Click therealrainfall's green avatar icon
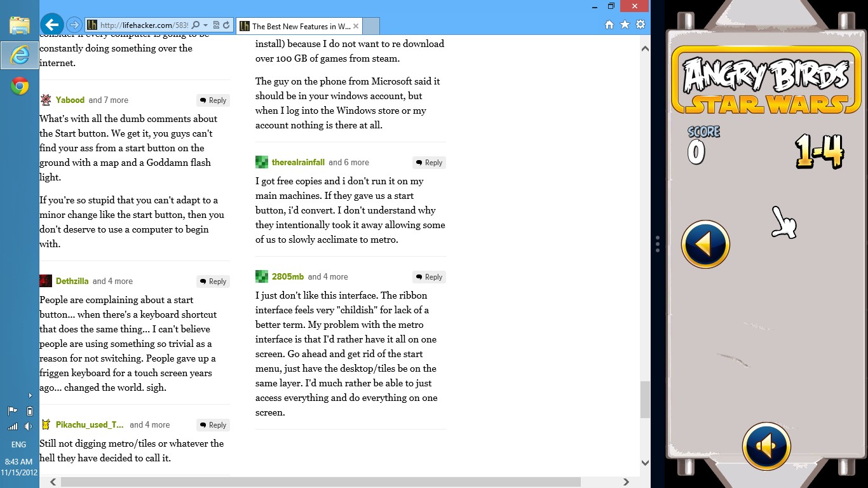Viewport: 868px width, 488px height. coord(262,162)
